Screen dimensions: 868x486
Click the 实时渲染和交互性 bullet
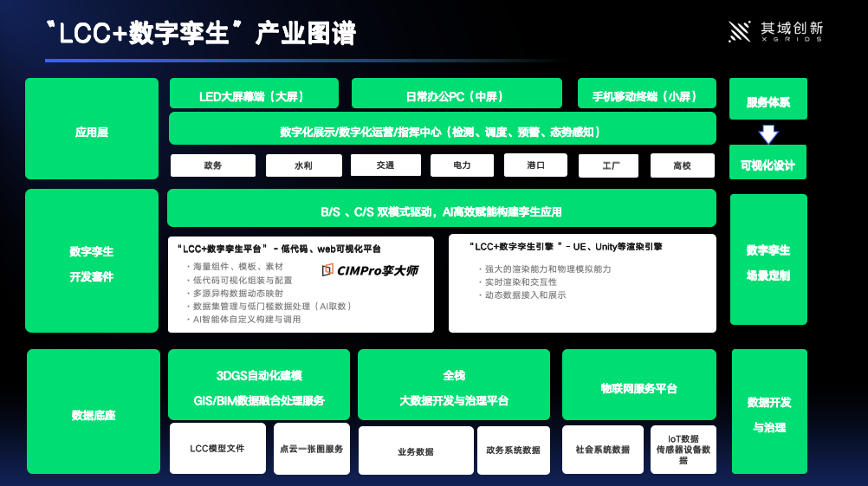point(517,282)
